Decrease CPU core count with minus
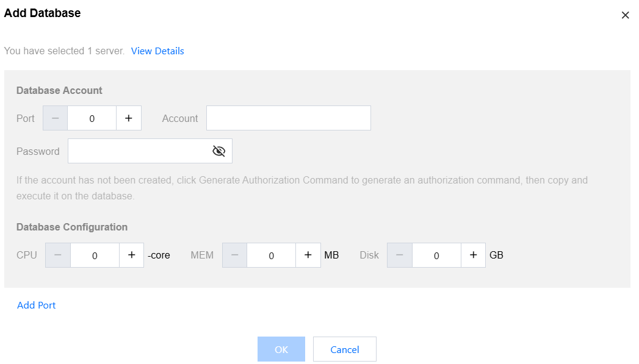This screenshot has height=364, width=639. click(x=58, y=255)
